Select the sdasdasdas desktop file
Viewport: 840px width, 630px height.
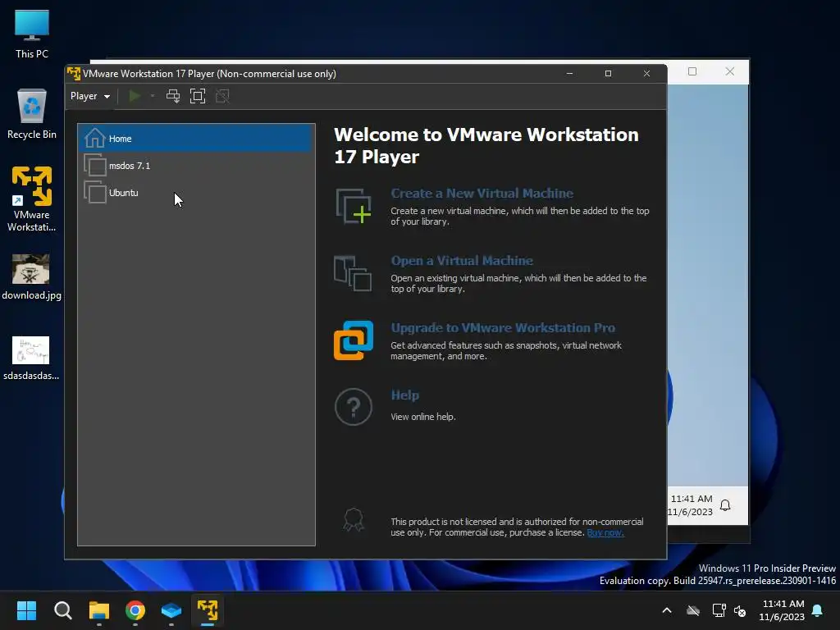(31, 358)
